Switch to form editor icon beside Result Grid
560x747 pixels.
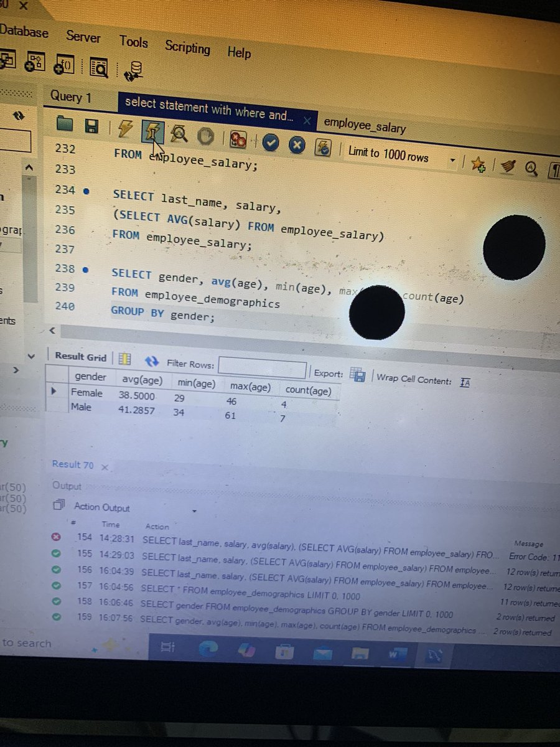pos(124,359)
